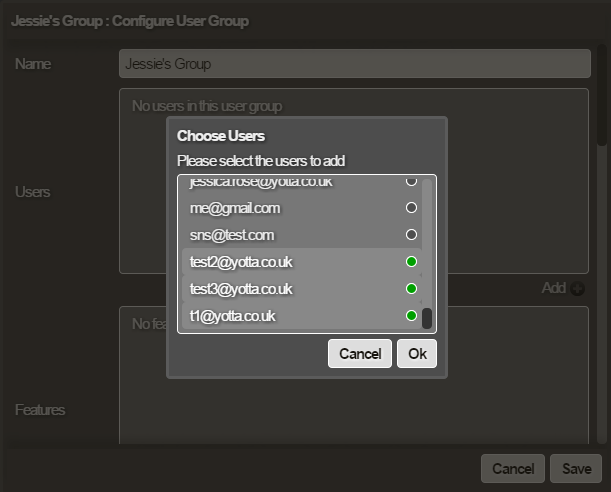Save the user group configuration
This screenshot has width=611, height=492.
[x=576, y=469]
